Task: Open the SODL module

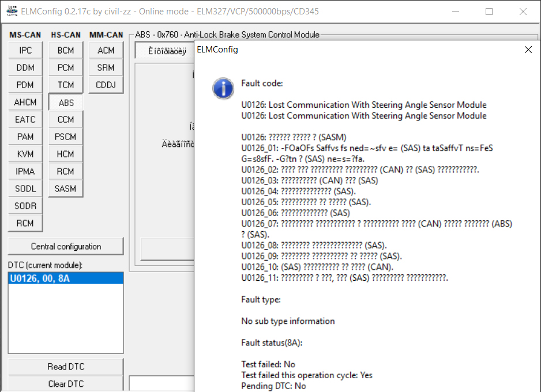Action: (25, 189)
